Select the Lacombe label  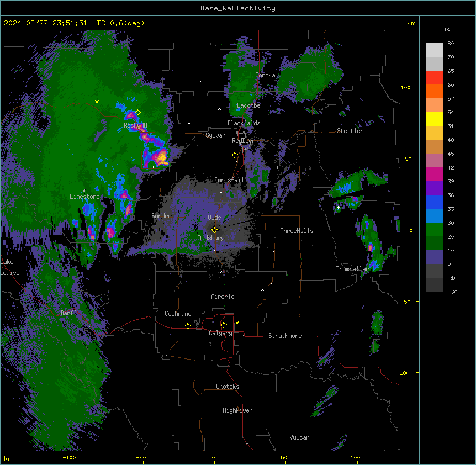point(248,105)
